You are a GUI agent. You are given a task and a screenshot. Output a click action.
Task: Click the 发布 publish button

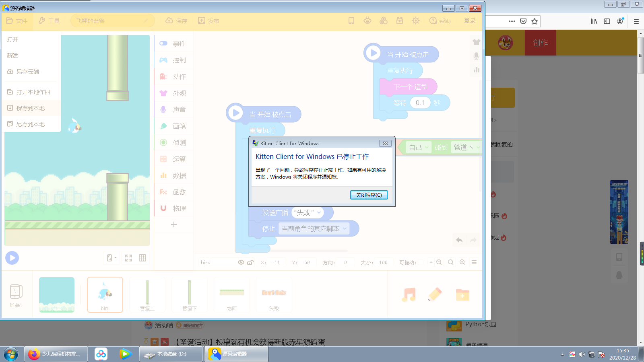click(x=208, y=21)
